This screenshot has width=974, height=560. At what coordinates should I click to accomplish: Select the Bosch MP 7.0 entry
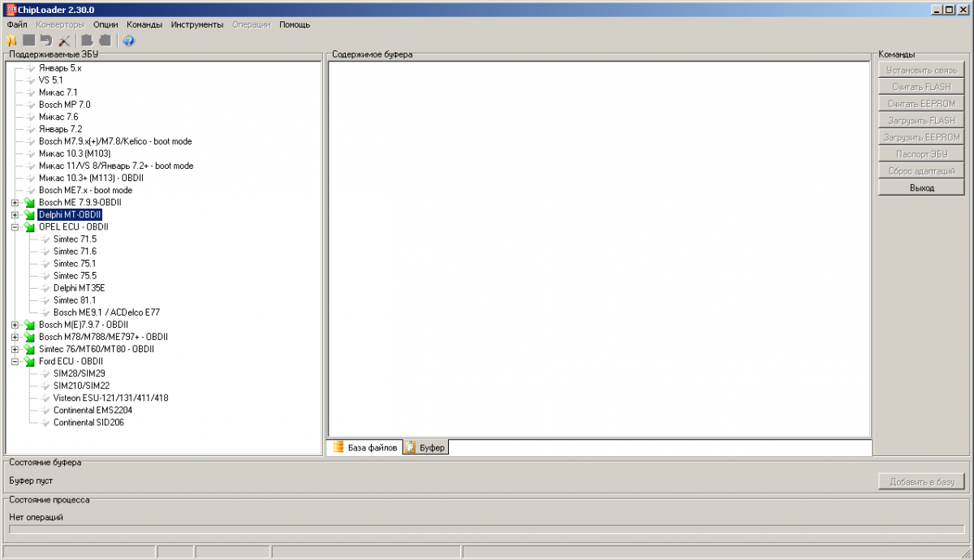click(x=64, y=105)
